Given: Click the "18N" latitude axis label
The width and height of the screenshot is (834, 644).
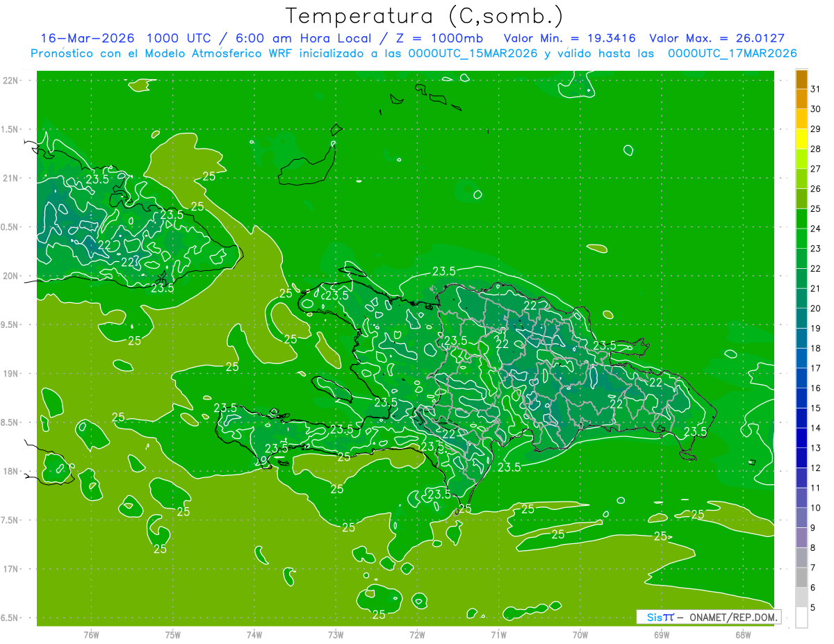Looking at the screenshot, I should click(x=11, y=472).
